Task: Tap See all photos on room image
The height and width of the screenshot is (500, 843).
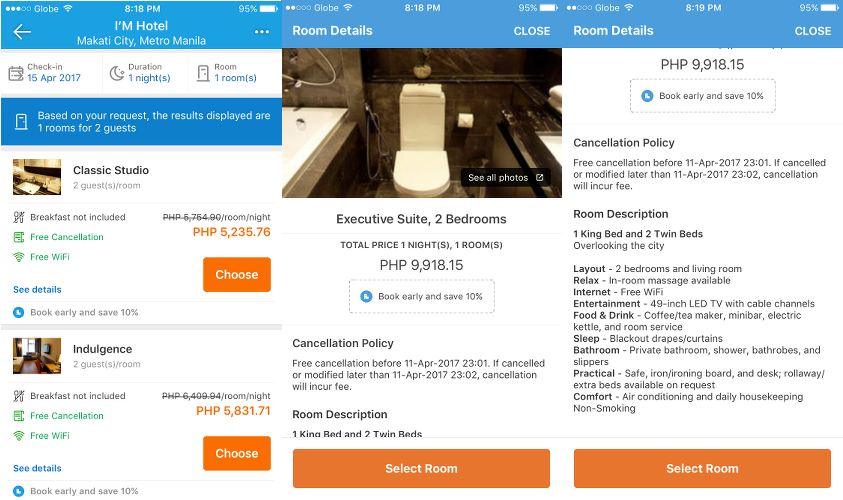Action: [x=506, y=178]
